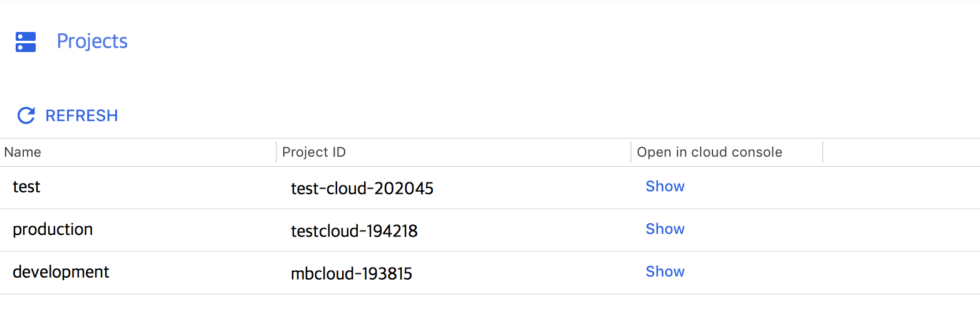Select the test project name

(26, 187)
